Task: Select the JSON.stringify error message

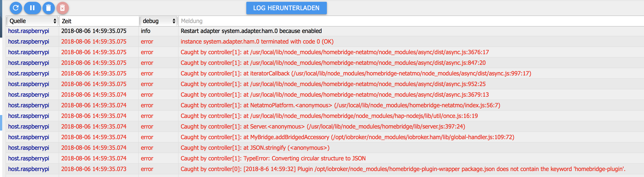Action: 255,148
